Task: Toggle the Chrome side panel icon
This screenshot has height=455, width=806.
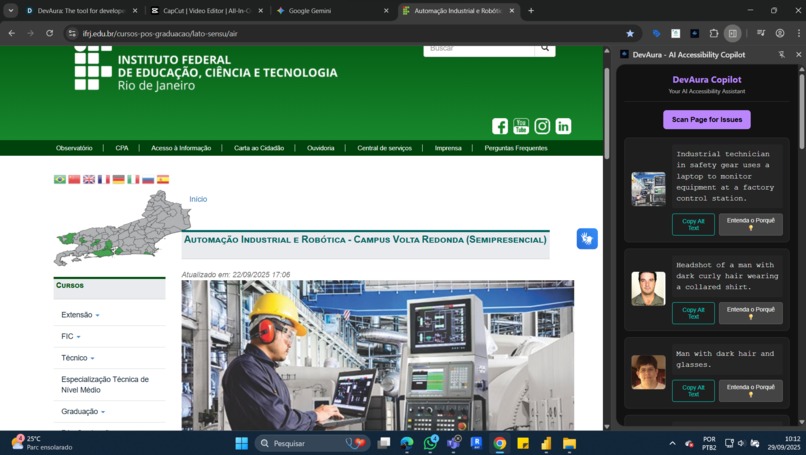Action: 732,33
